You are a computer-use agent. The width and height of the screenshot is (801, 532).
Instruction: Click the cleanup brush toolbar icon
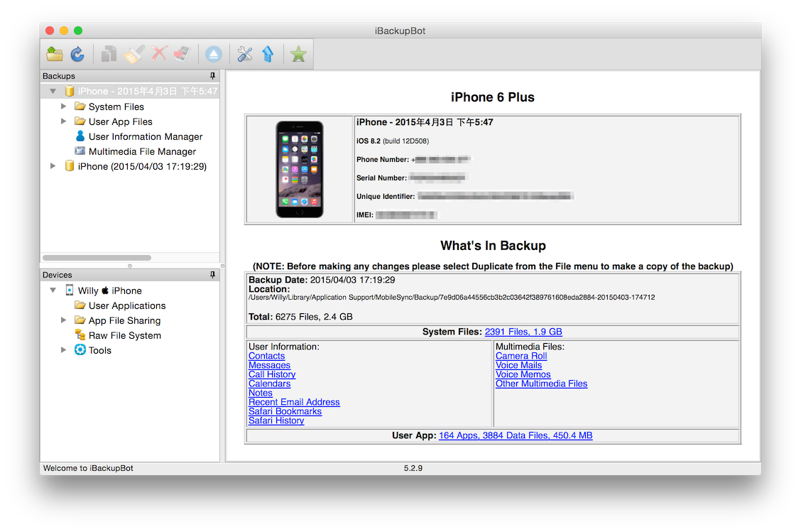[x=133, y=54]
